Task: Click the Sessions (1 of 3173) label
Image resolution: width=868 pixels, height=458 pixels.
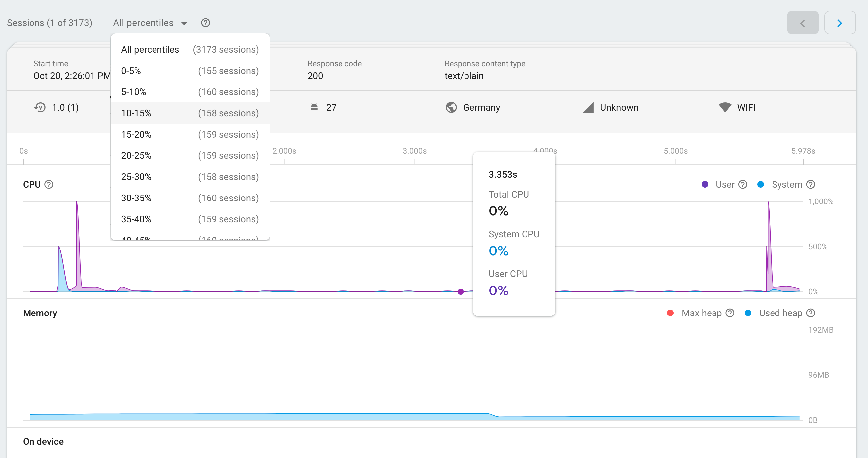Action: (49, 23)
